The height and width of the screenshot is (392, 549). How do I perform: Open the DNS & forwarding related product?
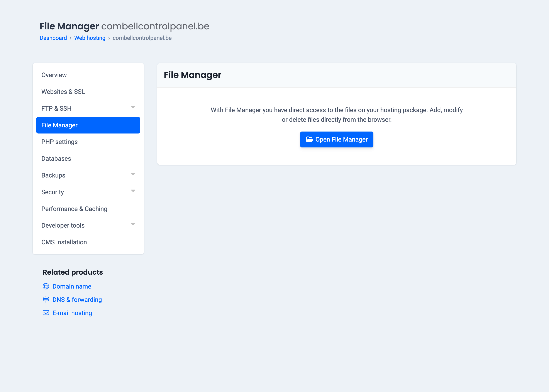[77, 299]
